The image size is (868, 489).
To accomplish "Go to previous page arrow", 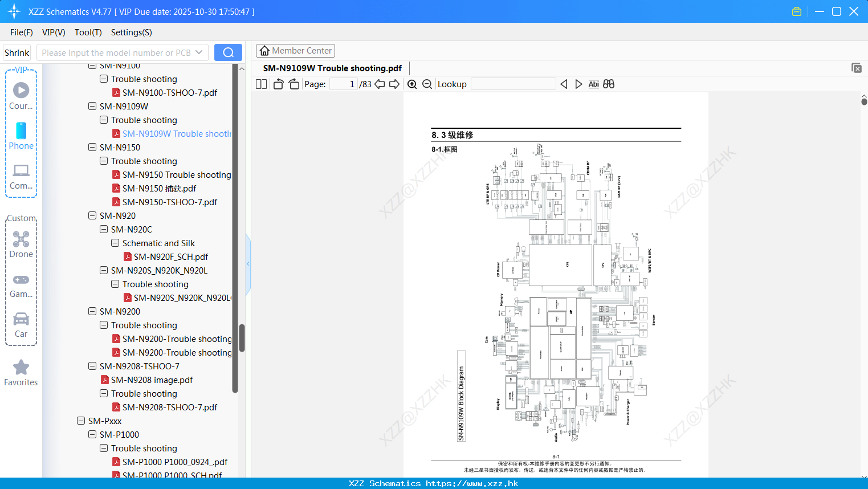I will coord(380,84).
